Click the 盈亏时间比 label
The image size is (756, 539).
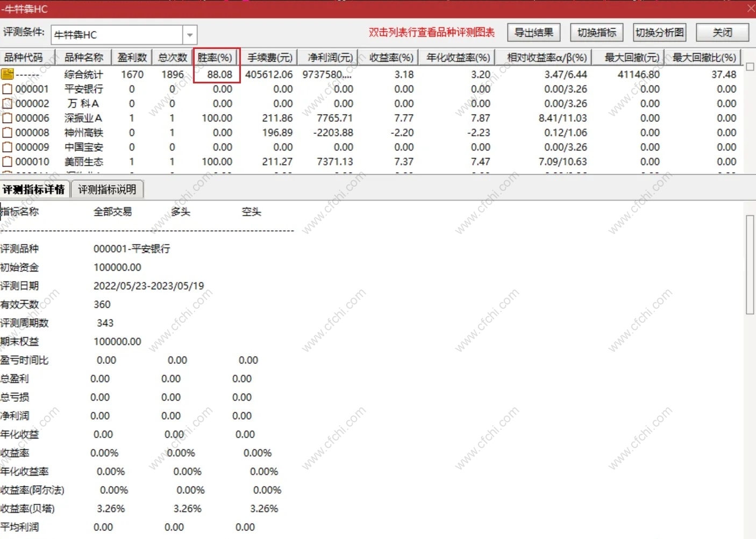(x=24, y=360)
